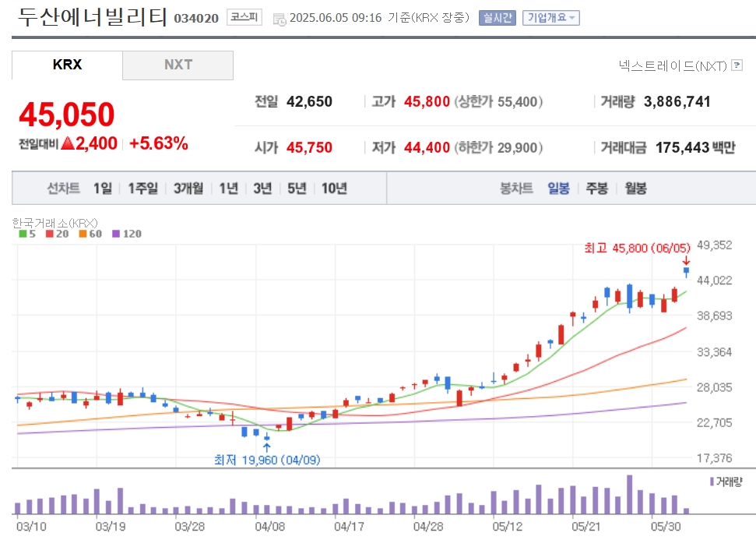Click the 최고 45,800 high marker arrow
The height and width of the screenshot is (547, 756).
point(686,261)
